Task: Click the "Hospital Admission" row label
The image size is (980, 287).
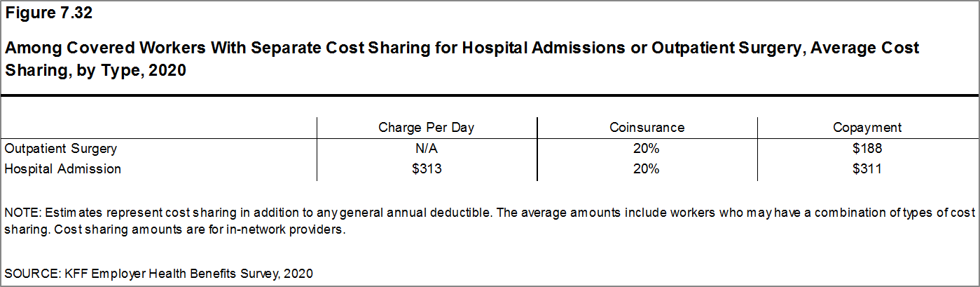Action: click(62, 169)
